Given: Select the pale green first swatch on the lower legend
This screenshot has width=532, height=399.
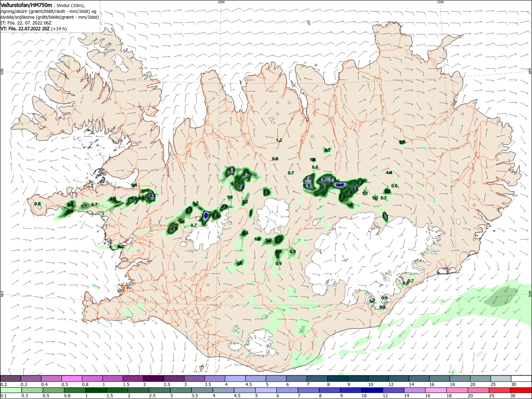Looking at the screenshot, I should (11, 390).
